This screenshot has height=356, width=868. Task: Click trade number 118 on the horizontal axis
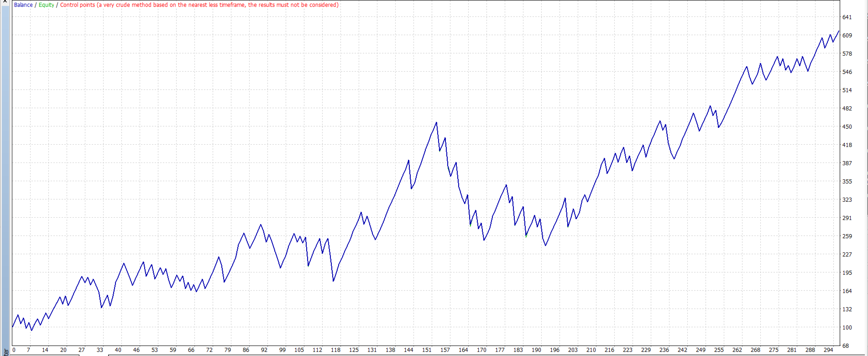pyautogui.click(x=335, y=350)
